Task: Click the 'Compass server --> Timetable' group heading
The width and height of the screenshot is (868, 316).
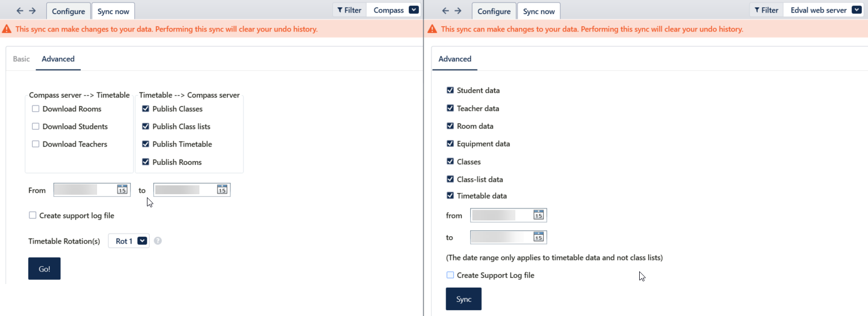Action: tap(79, 95)
